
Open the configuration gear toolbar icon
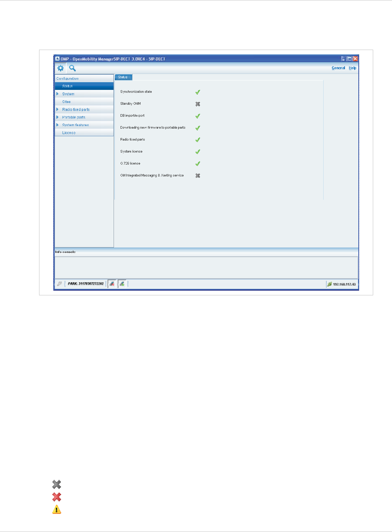[60, 68]
